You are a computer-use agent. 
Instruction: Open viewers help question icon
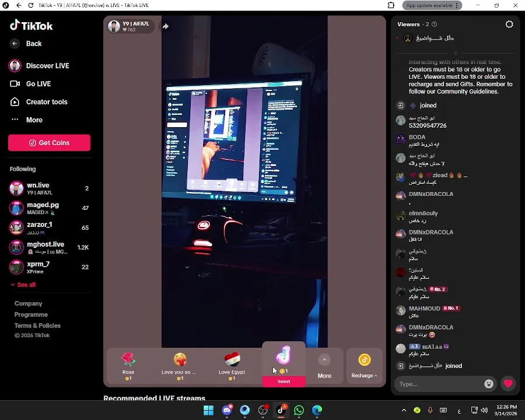point(434,24)
